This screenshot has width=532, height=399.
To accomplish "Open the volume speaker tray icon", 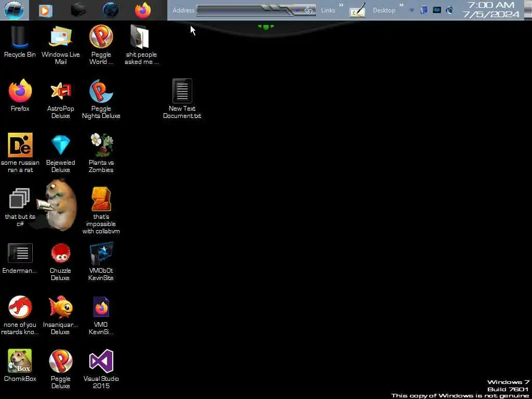I will pyautogui.click(x=449, y=10).
